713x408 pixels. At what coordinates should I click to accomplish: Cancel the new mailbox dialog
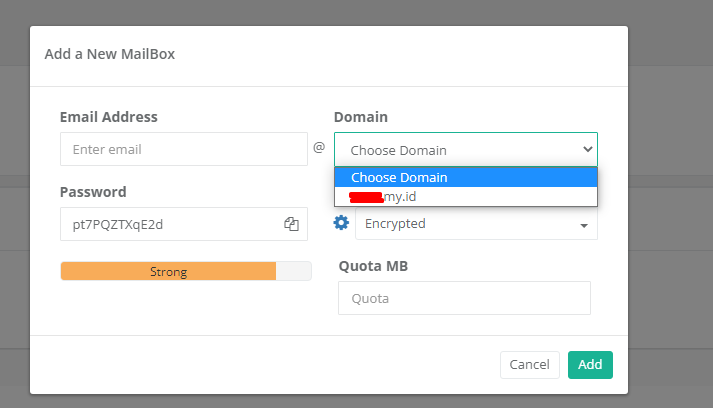(x=529, y=365)
